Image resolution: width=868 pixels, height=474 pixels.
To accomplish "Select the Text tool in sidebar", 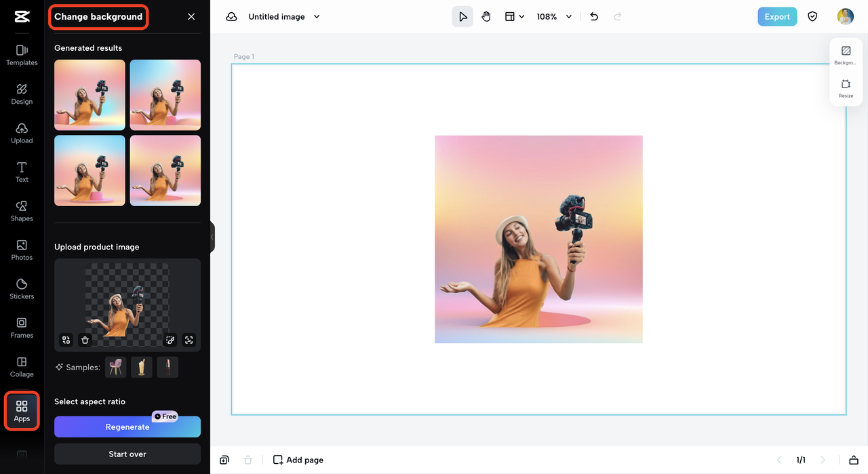I will (x=22, y=172).
